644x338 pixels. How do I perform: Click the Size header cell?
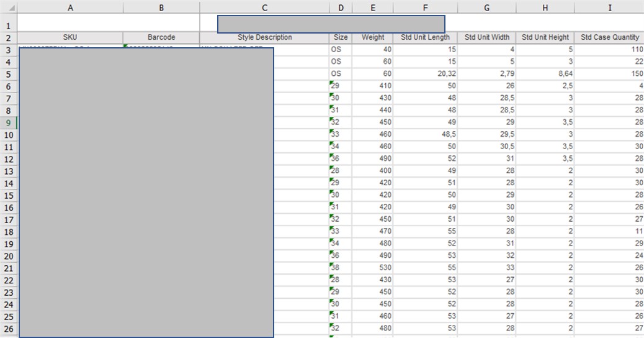click(341, 37)
